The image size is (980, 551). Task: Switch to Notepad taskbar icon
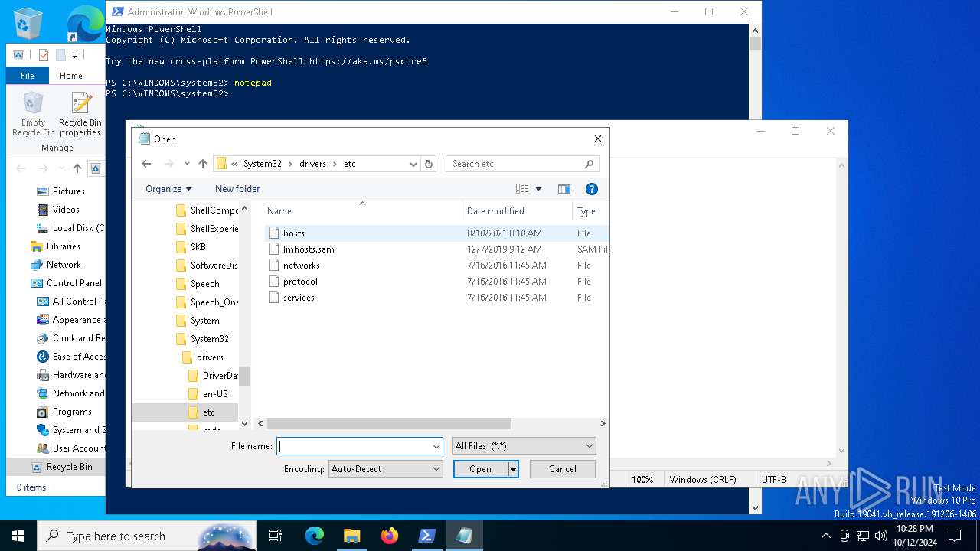point(464,536)
